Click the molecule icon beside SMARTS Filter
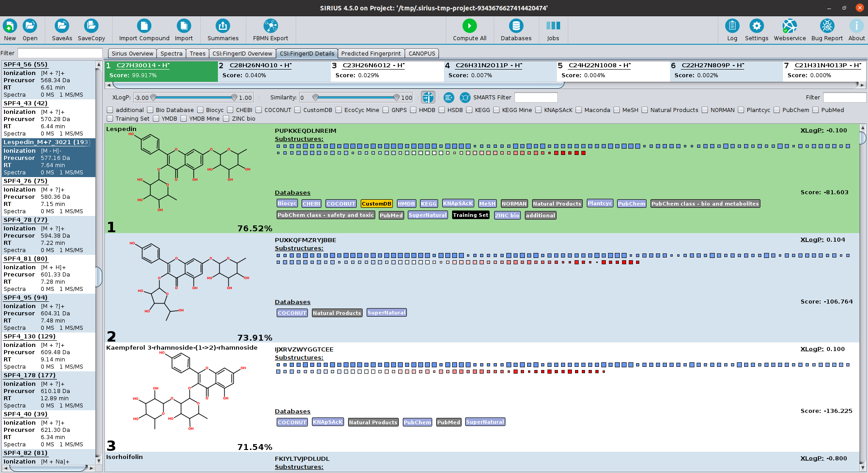The image size is (868, 473). click(x=465, y=98)
